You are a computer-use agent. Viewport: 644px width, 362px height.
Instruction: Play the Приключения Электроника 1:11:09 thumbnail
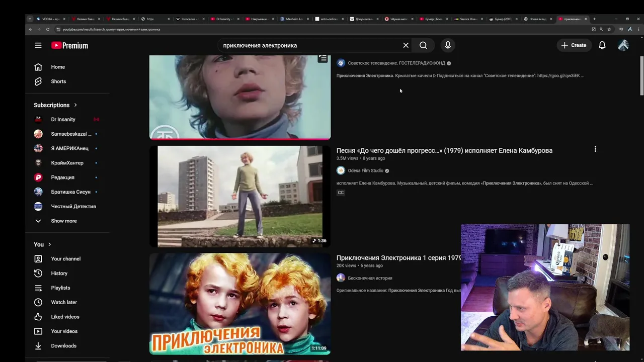pyautogui.click(x=240, y=304)
